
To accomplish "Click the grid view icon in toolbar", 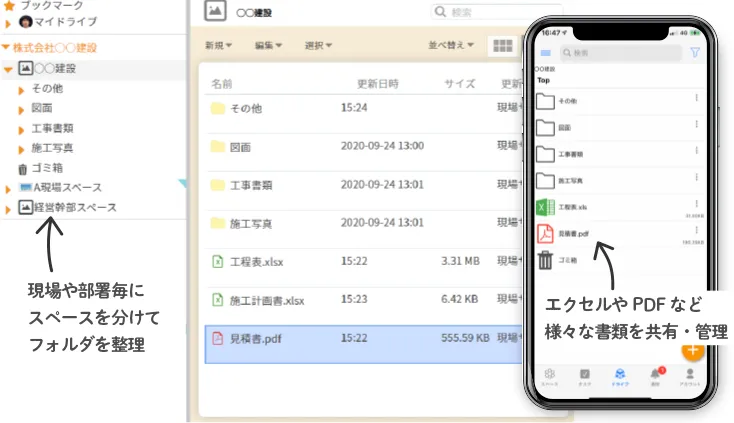I will click(x=503, y=46).
